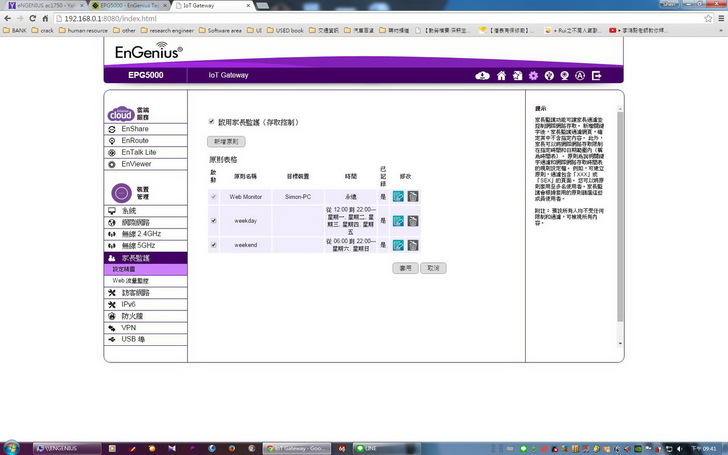728x455 pixels.
Task: Click the logout icon in header
Action: [x=597, y=75]
